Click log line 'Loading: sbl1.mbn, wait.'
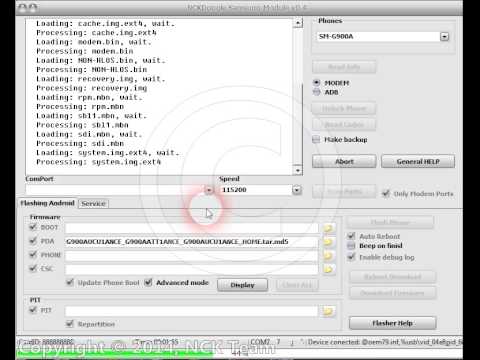 click(91, 116)
